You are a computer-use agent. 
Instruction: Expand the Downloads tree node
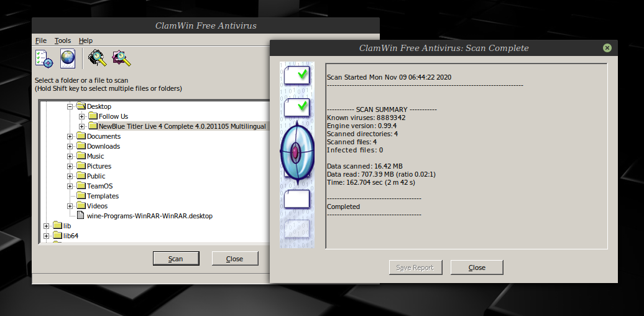click(x=70, y=146)
